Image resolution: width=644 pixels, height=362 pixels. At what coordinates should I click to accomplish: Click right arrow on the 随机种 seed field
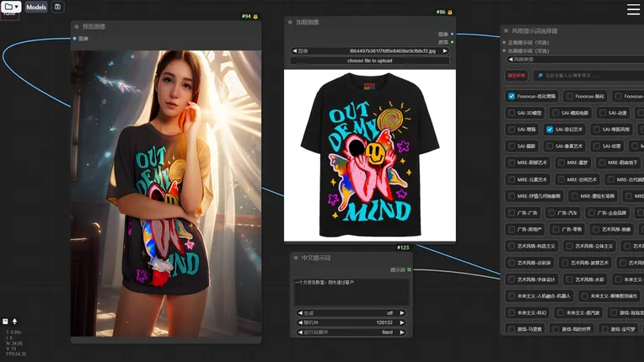click(x=402, y=322)
